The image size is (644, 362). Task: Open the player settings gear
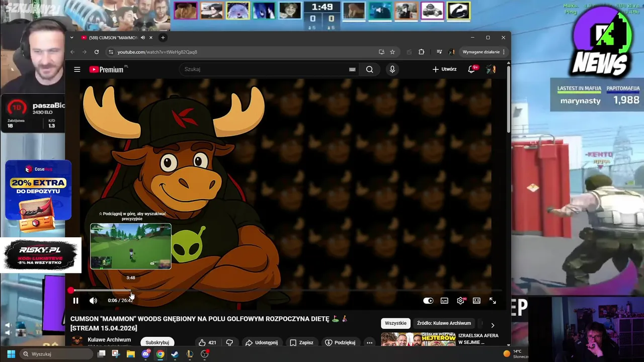[x=460, y=301]
